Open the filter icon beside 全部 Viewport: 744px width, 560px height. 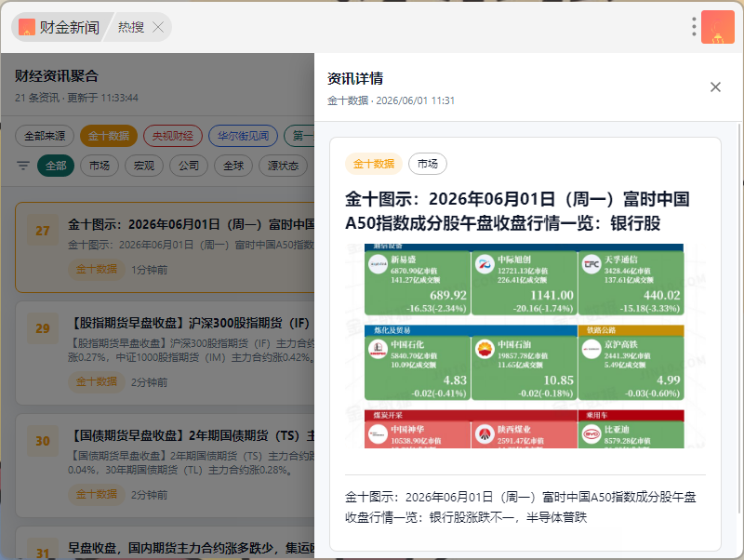click(22, 166)
